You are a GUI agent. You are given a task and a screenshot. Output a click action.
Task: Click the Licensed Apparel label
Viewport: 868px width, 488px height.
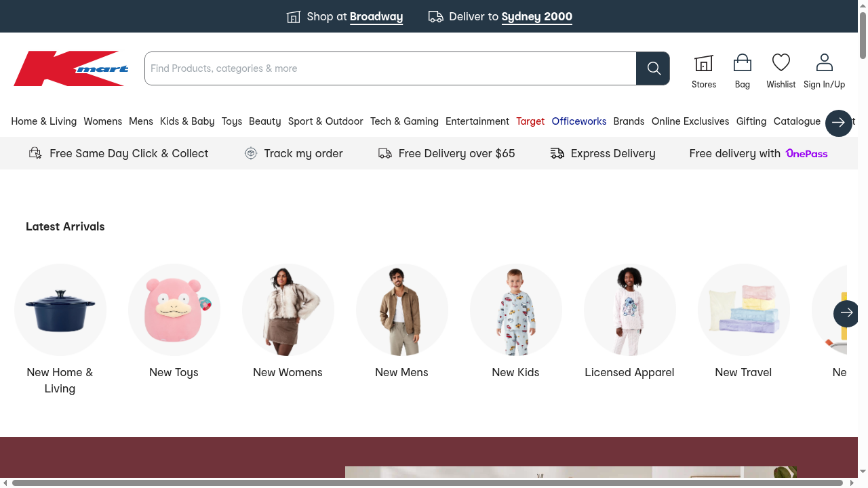tap(629, 372)
